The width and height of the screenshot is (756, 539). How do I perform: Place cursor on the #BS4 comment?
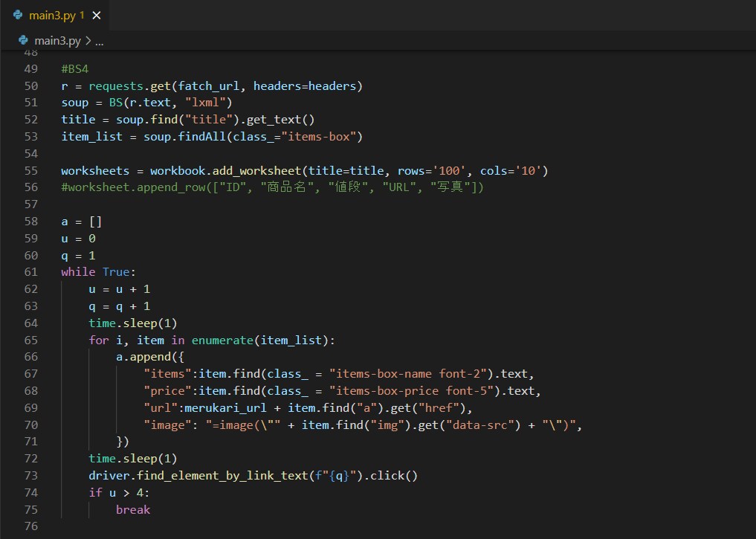click(x=75, y=69)
